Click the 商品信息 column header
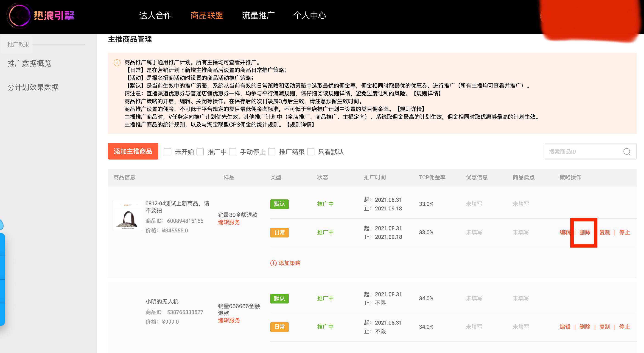Image resolution: width=644 pixels, height=353 pixels. point(124,177)
